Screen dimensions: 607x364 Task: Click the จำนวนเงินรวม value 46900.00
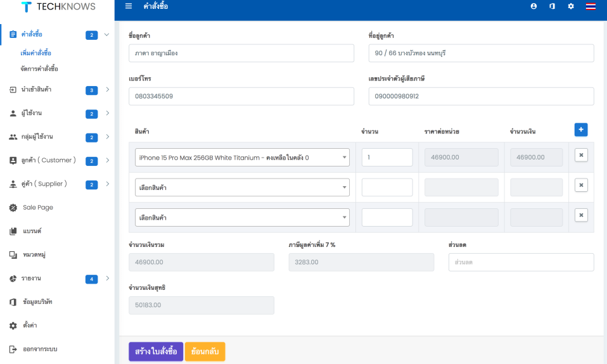point(201,262)
